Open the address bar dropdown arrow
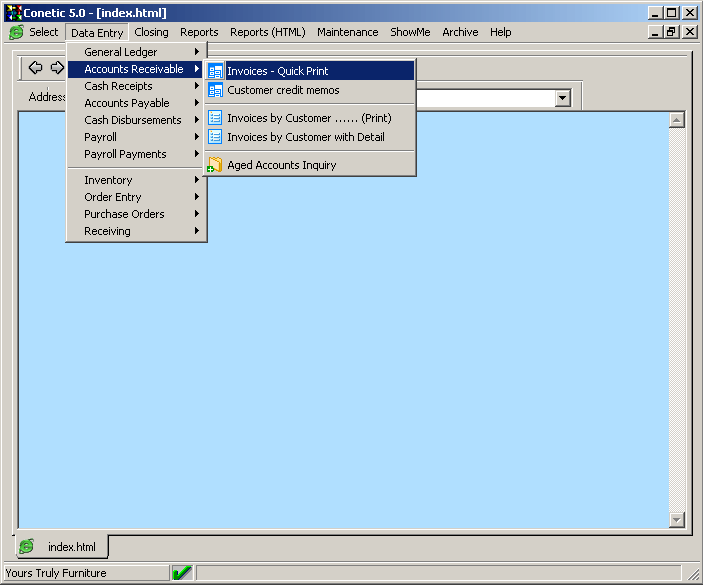Screen dimensions: 703x585 (x=562, y=98)
